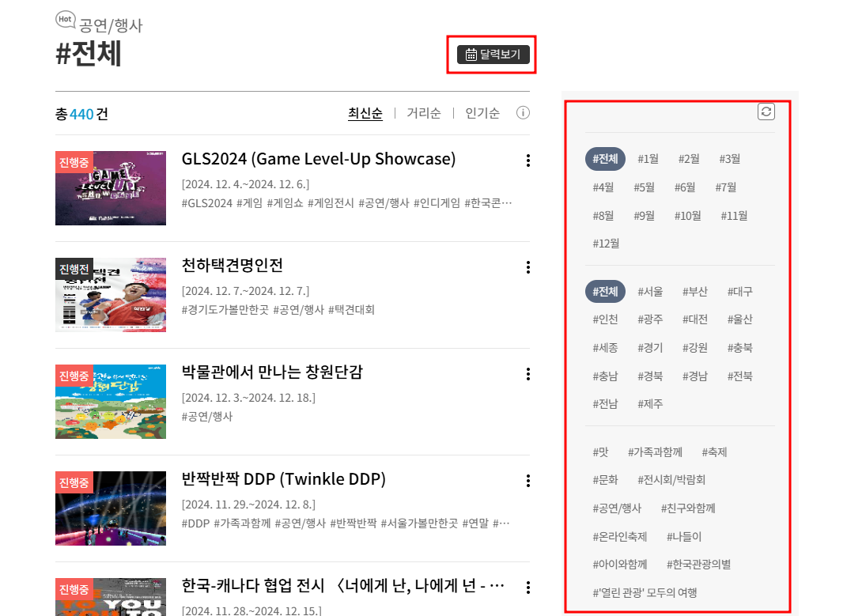Screen dimensions: 847x616
Task: Filter by region #경기
Action: click(x=650, y=348)
